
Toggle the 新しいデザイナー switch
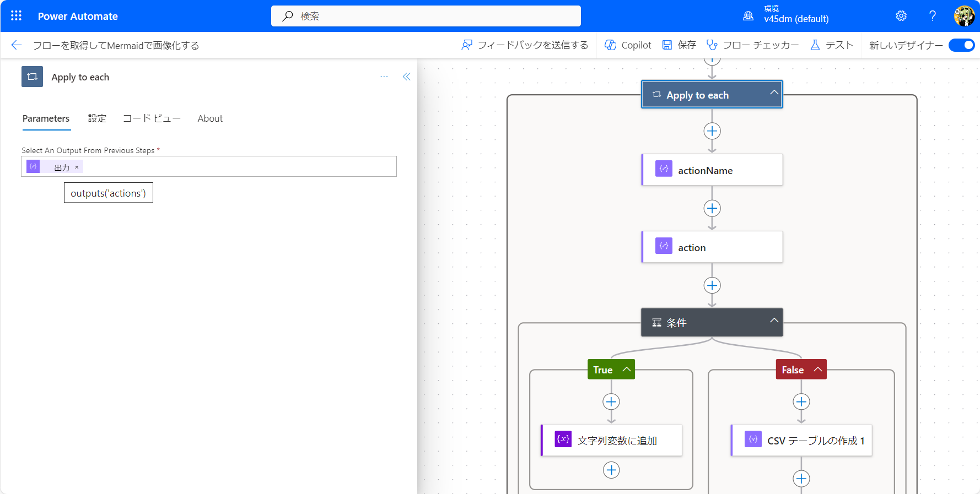[961, 45]
